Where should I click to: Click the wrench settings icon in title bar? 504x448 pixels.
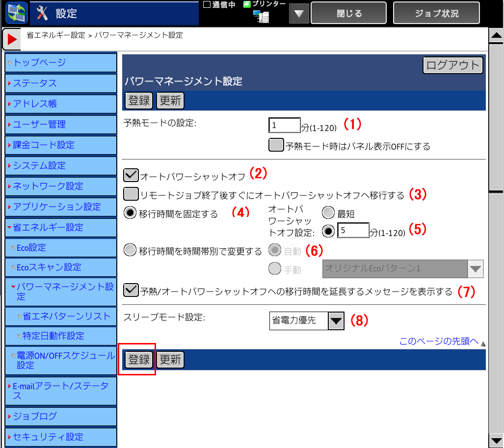pos(43,14)
